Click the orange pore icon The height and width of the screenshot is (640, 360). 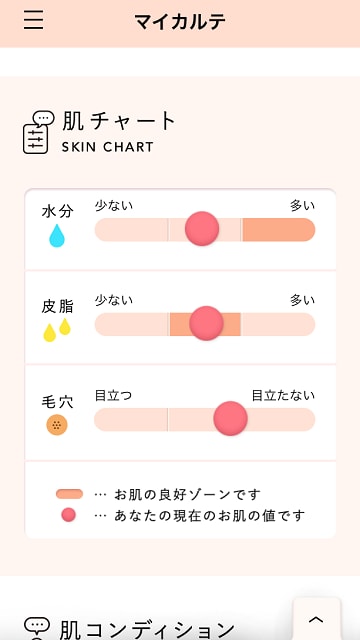tap(57, 424)
